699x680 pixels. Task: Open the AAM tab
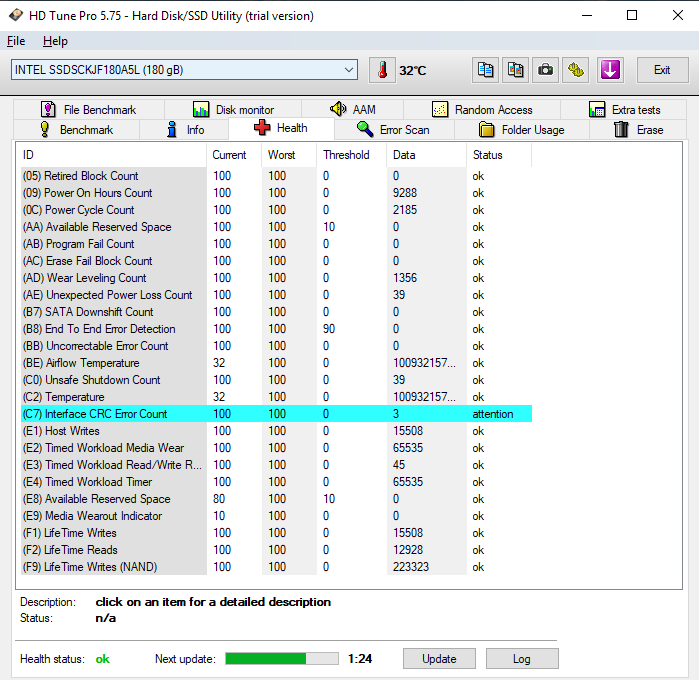353,109
